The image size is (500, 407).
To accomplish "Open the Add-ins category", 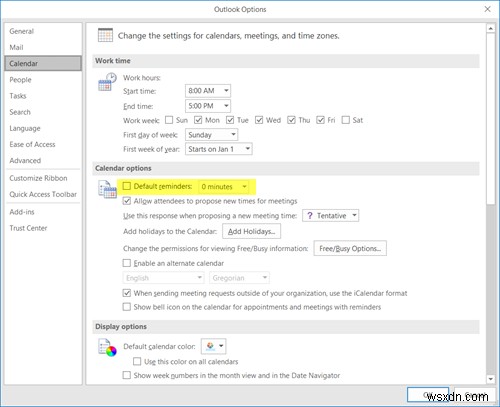I will click(x=43, y=212).
